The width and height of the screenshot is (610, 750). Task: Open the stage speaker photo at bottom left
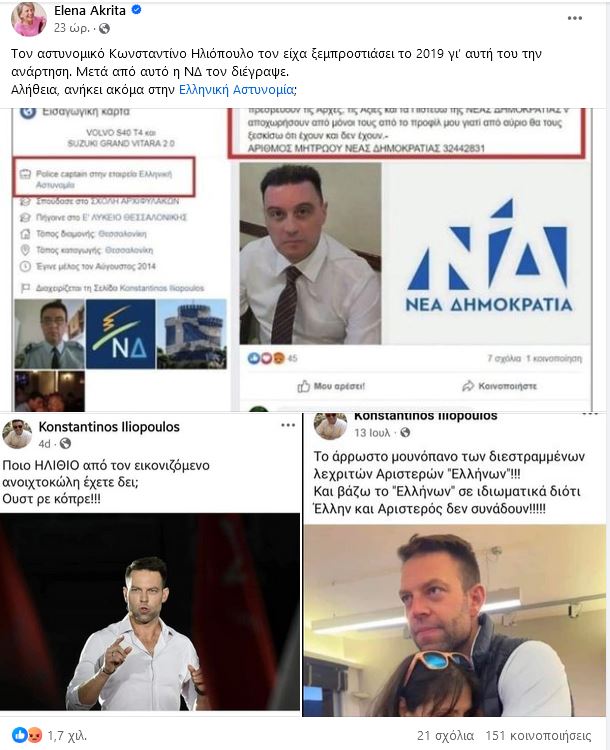tap(150, 611)
